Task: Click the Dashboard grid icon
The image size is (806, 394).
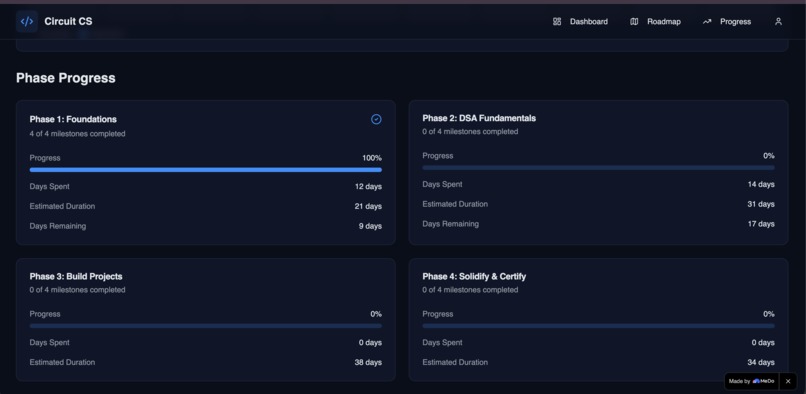Action: (557, 22)
